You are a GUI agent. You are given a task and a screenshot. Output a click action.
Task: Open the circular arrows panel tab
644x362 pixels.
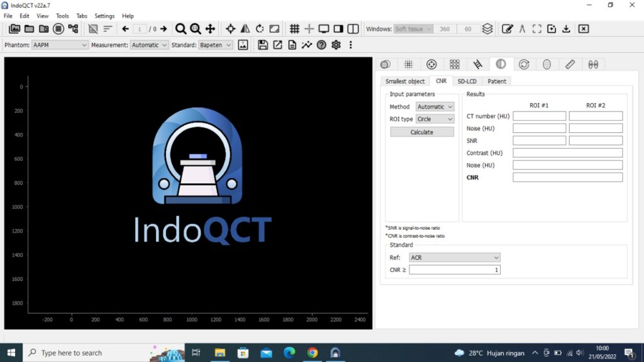(524, 64)
